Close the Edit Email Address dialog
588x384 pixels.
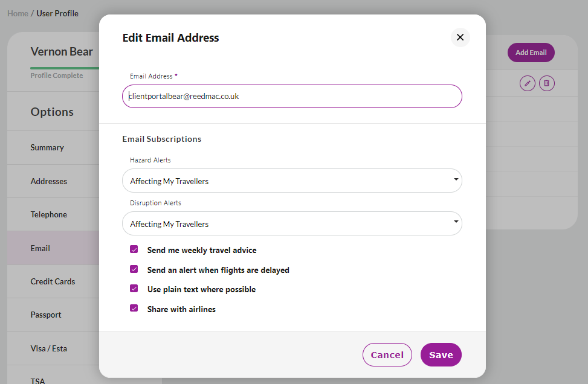(460, 37)
